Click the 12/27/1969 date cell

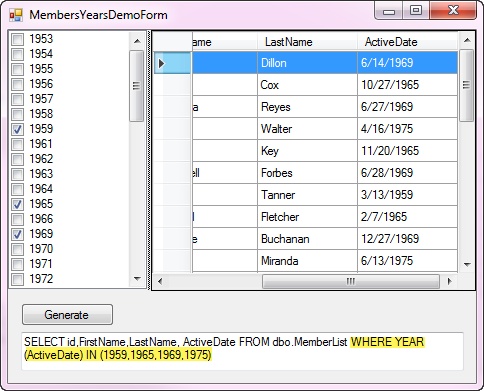click(x=407, y=239)
